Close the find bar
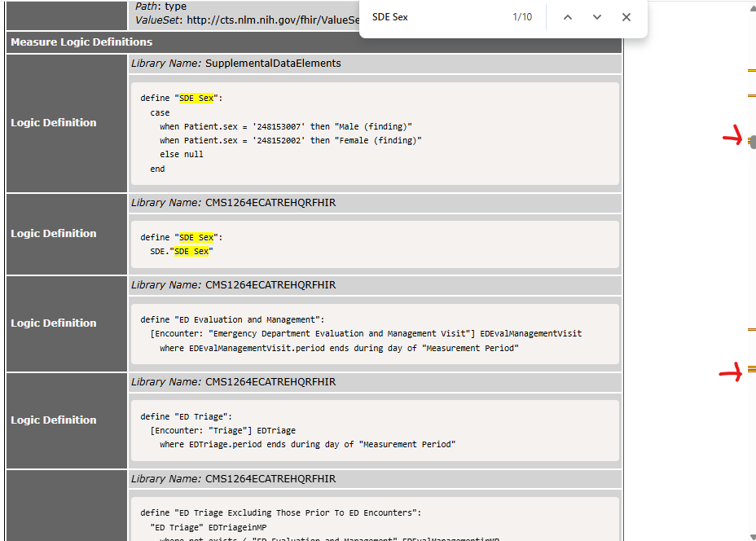The height and width of the screenshot is (541, 756). tap(626, 17)
